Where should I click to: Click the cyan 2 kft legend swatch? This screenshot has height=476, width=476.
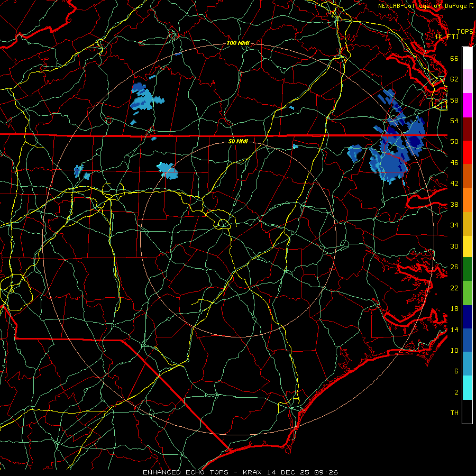[x=467, y=388]
